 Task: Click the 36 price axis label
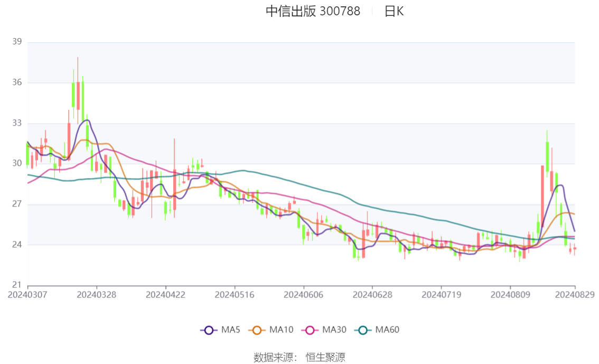coord(17,82)
